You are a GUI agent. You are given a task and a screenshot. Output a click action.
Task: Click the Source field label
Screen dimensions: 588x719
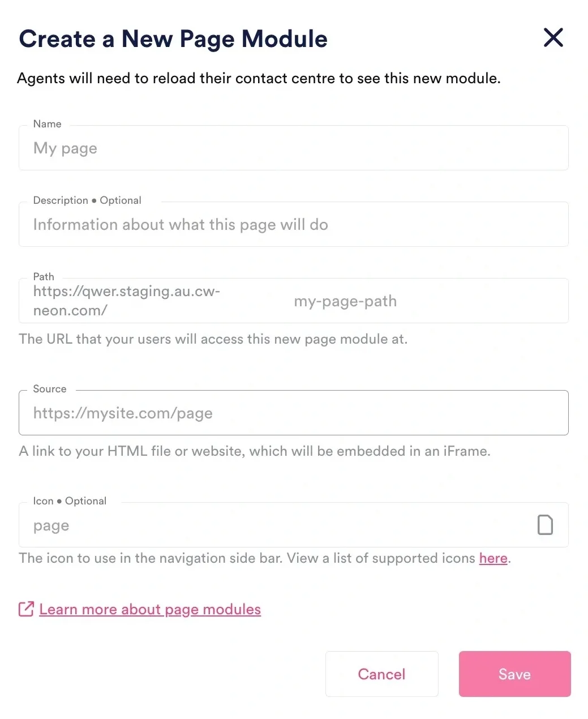click(50, 389)
